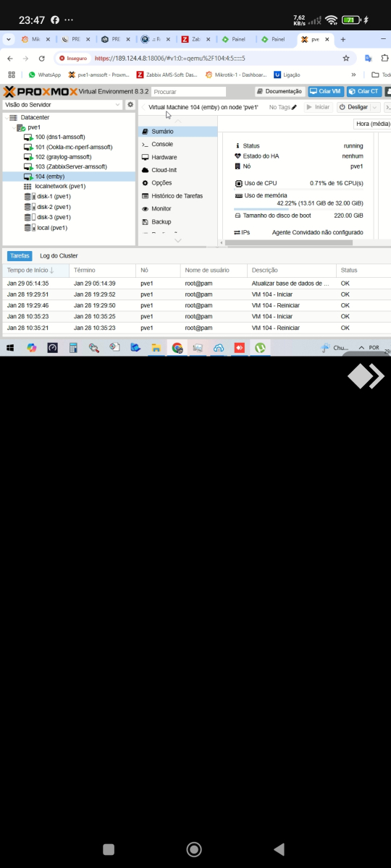Screen dimensions: 391x868
Task: Click the Inseguro security badge
Action: tap(73, 58)
